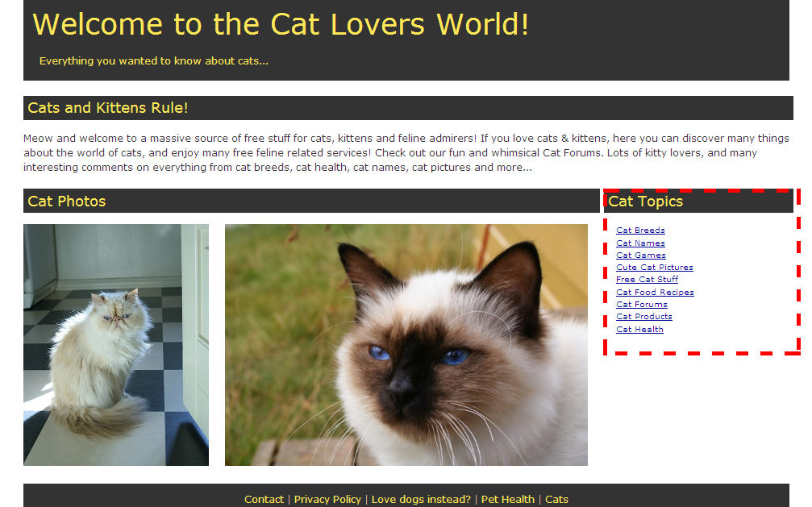Open the Cat Products link
This screenshot has width=812, height=507.
tap(644, 317)
